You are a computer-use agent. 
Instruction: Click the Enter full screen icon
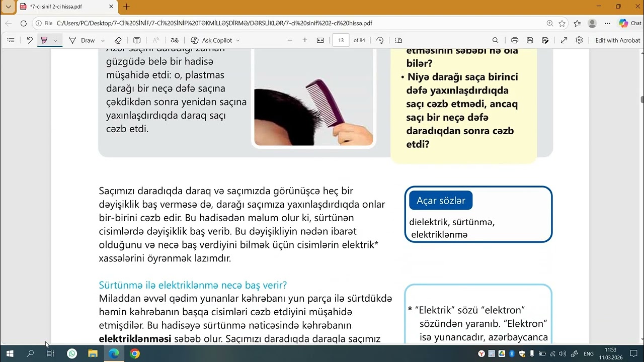coord(564,40)
